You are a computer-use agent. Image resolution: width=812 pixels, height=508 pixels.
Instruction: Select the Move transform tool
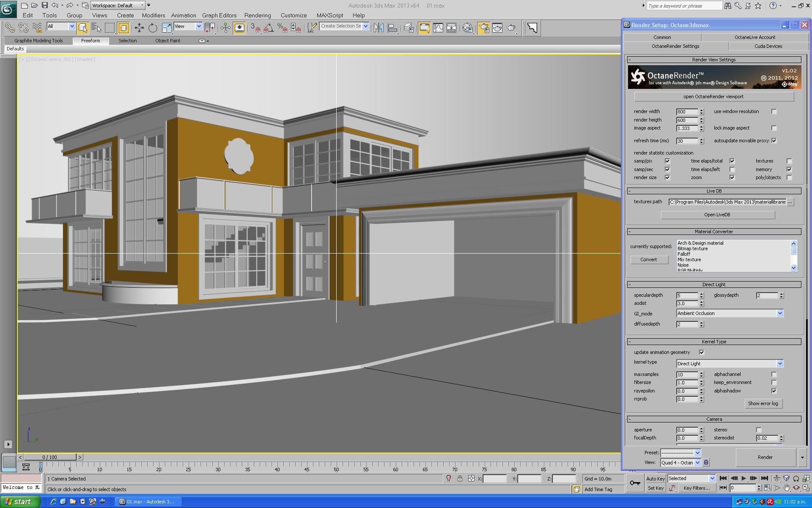pos(139,28)
